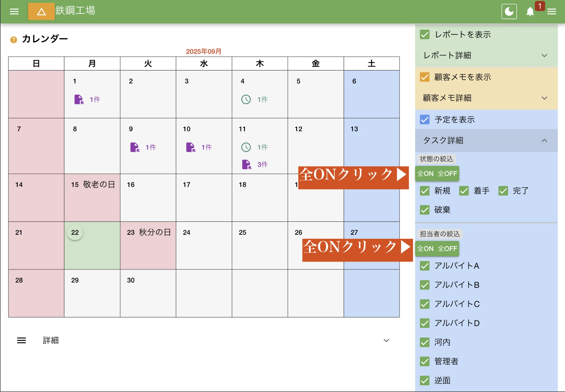The width and height of the screenshot is (565, 392).
Task: Open notifications bell icon
Action: (530, 12)
